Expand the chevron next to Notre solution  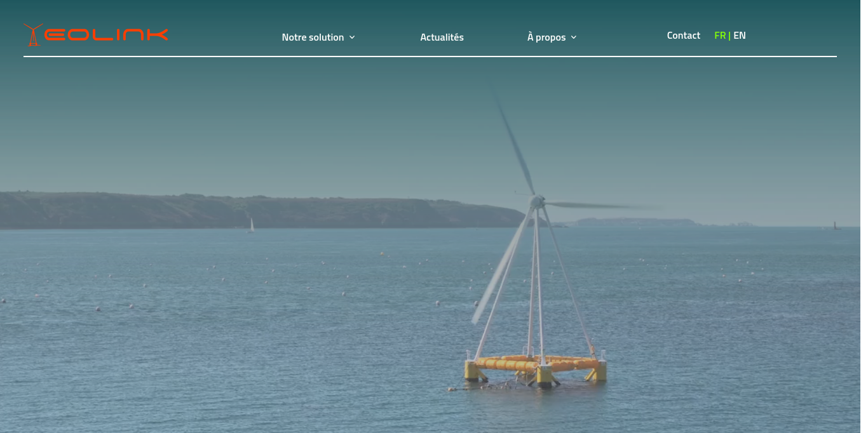coord(352,37)
